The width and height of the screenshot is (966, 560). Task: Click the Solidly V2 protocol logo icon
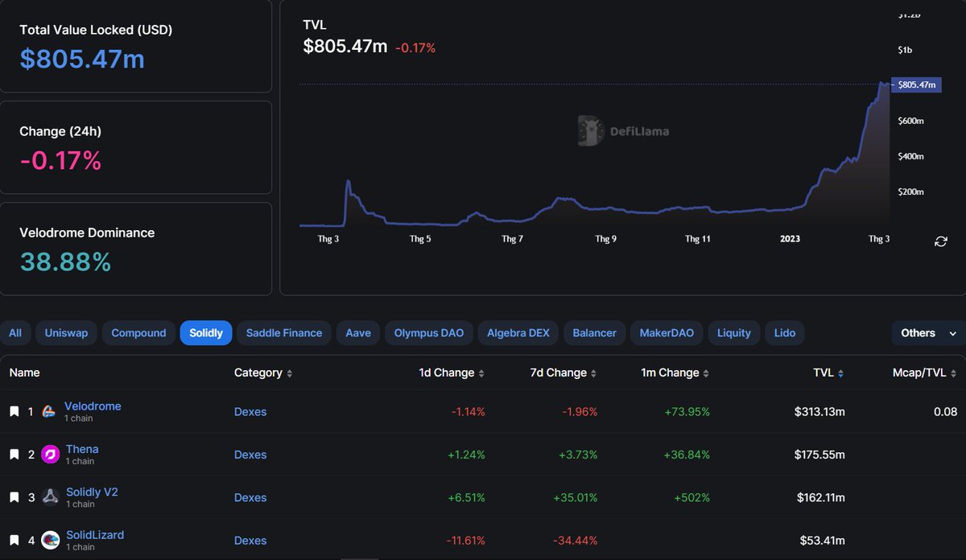click(50, 497)
